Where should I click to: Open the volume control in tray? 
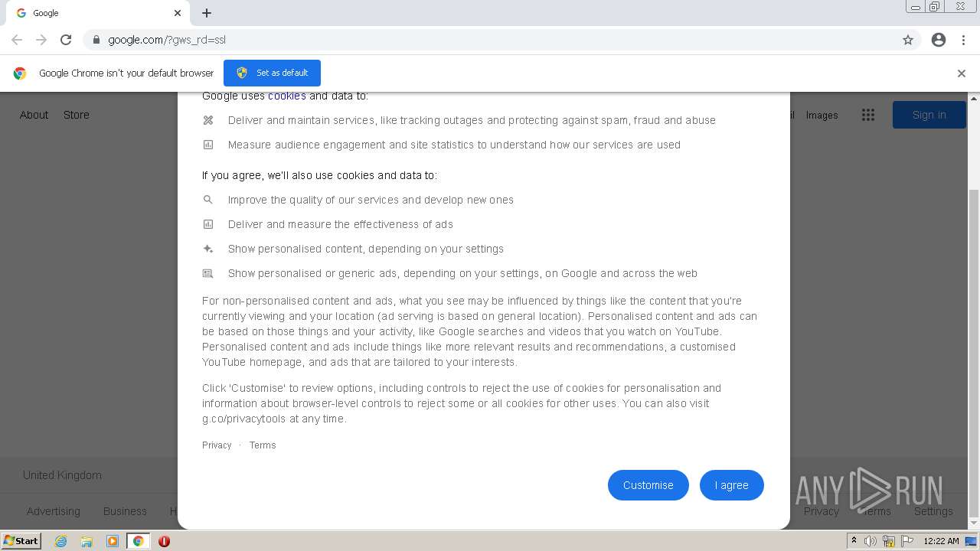click(x=870, y=541)
